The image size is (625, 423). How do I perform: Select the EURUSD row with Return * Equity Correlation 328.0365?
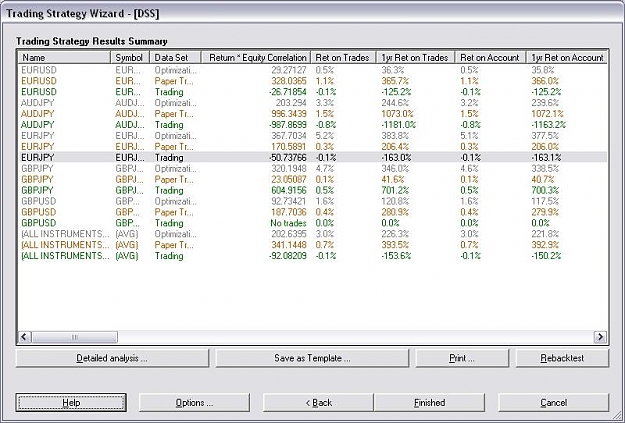(x=312, y=81)
